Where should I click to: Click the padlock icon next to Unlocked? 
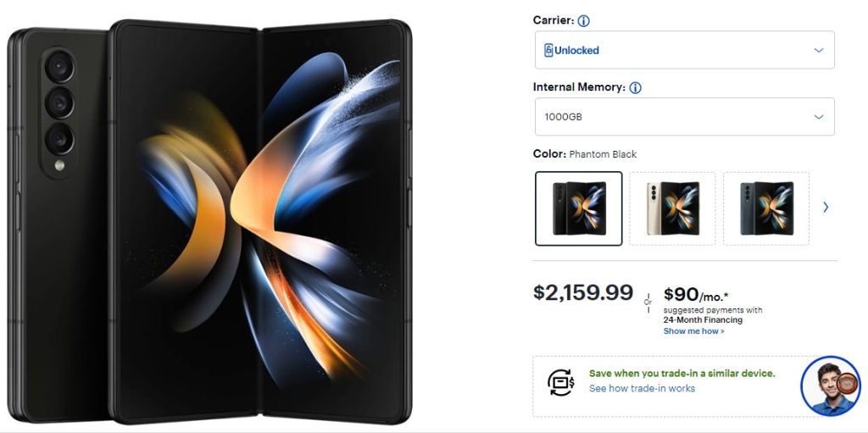(548, 50)
